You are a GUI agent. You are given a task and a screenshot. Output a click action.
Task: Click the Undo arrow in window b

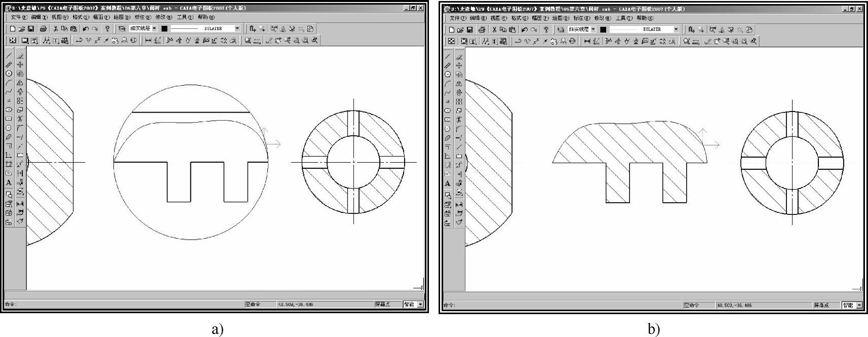coord(524,29)
